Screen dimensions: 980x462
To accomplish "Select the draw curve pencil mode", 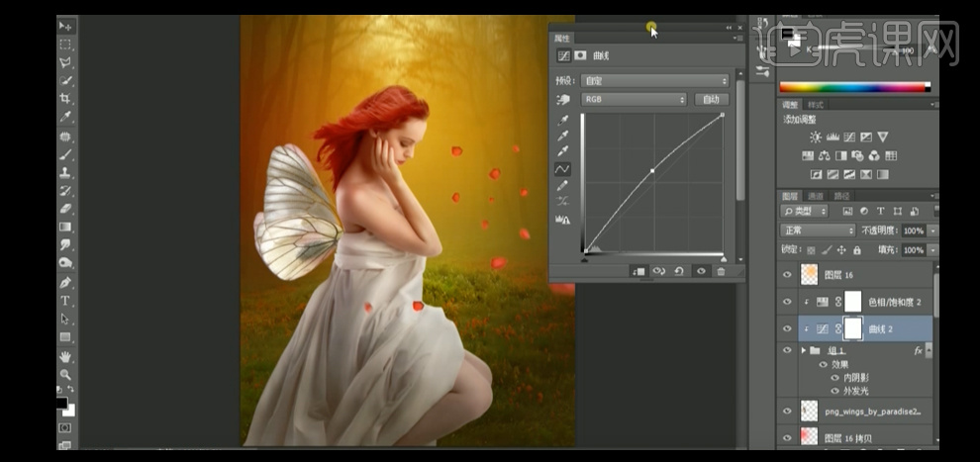I will (x=563, y=185).
